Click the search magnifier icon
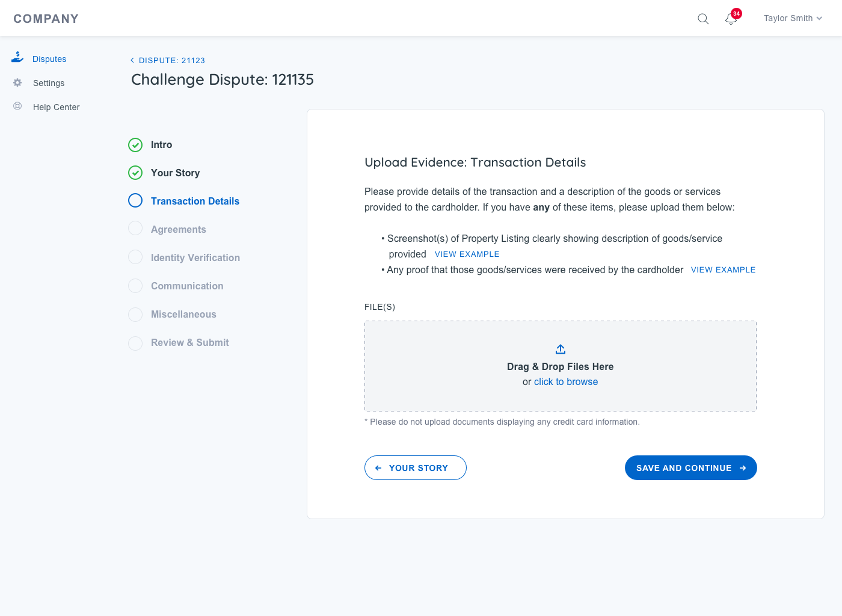Image resolution: width=842 pixels, height=616 pixels. pyautogui.click(x=703, y=19)
